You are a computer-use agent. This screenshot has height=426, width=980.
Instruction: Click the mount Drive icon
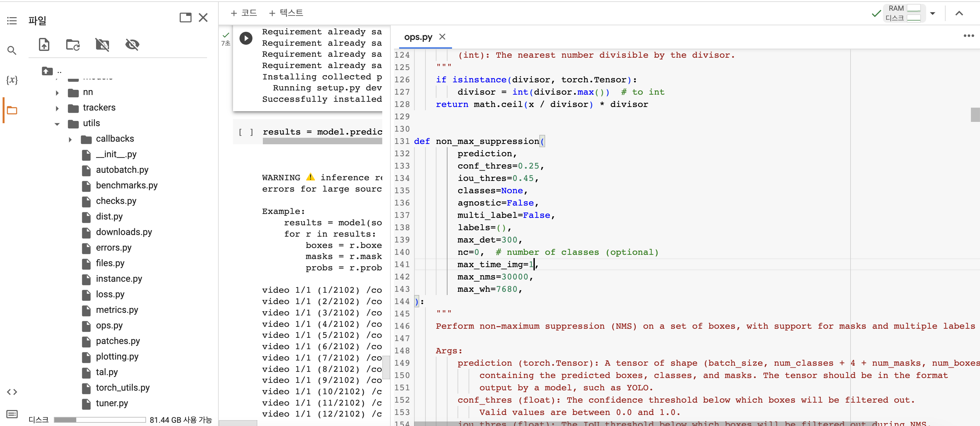click(x=102, y=45)
